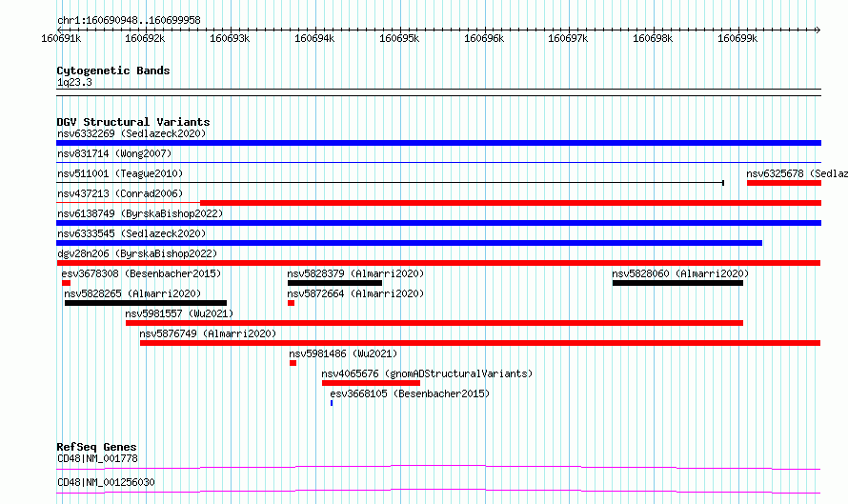The image size is (848, 504).
Task: Click the small red esv3678308 marker
Action: pos(66,283)
